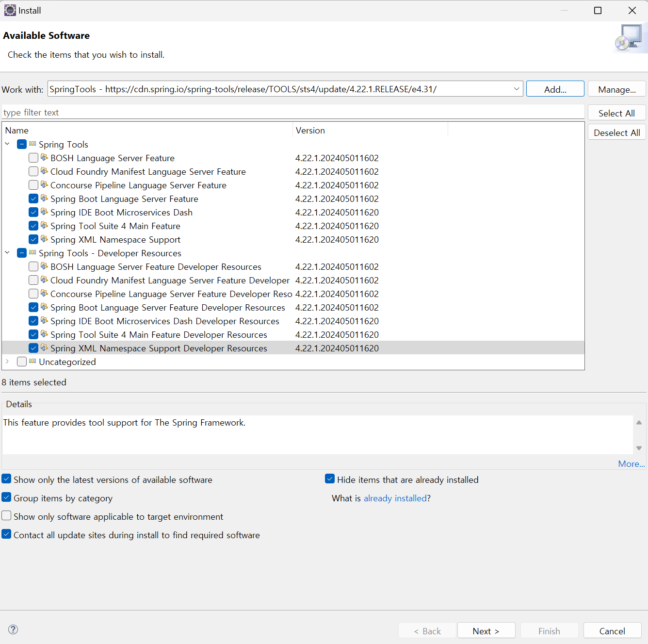Open the already installed link
This screenshot has height=644, width=648.
(x=395, y=498)
